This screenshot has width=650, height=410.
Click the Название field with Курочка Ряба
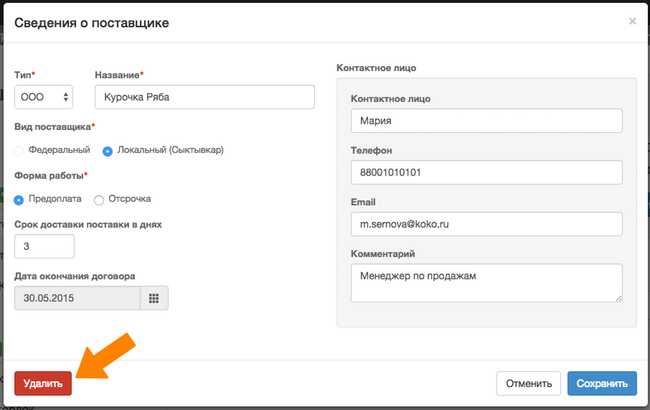(205, 97)
